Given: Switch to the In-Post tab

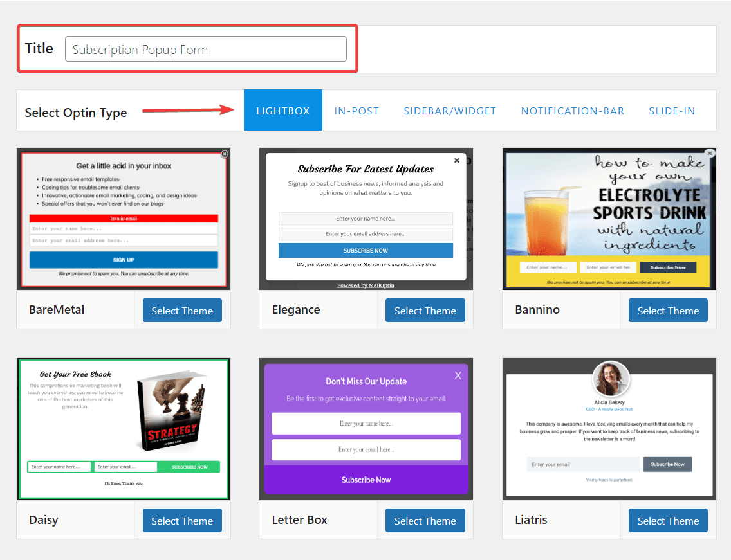Looking at the screenshot, I should pos(356,111).
